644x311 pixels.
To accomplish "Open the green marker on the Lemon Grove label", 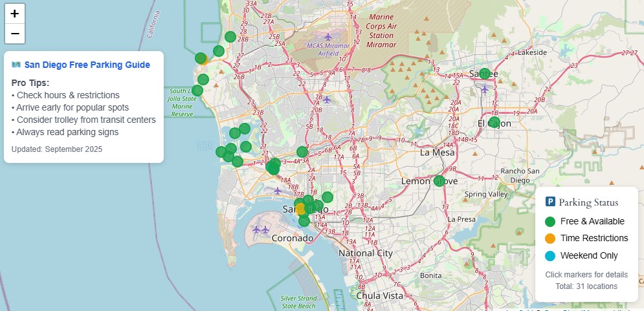I will [439, 181].
